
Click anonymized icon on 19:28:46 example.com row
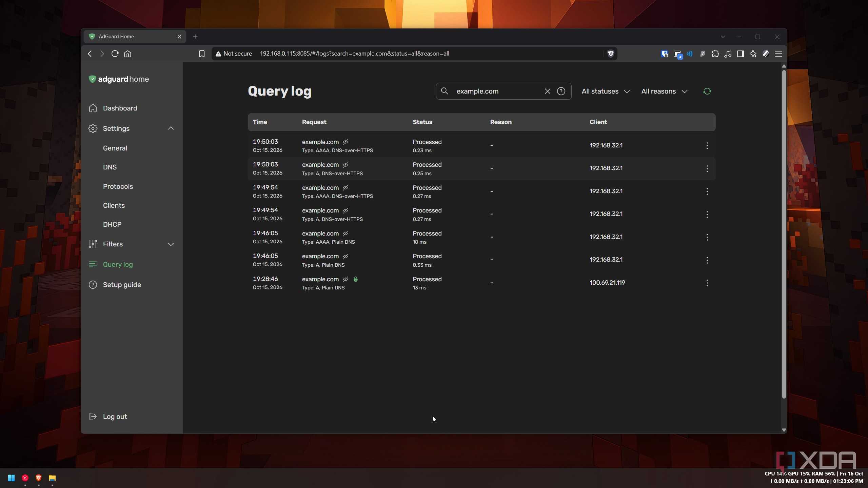tap(346, 279)
